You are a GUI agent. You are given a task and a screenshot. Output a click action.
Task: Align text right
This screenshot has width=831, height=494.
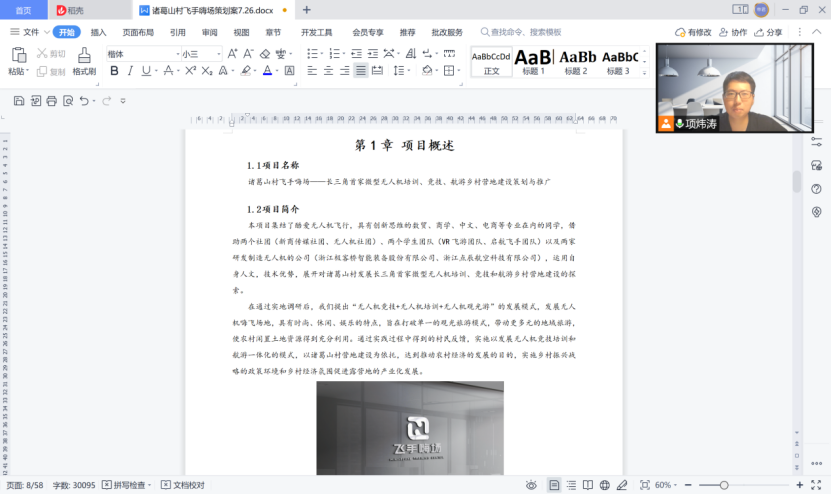(x=344, y=70)
